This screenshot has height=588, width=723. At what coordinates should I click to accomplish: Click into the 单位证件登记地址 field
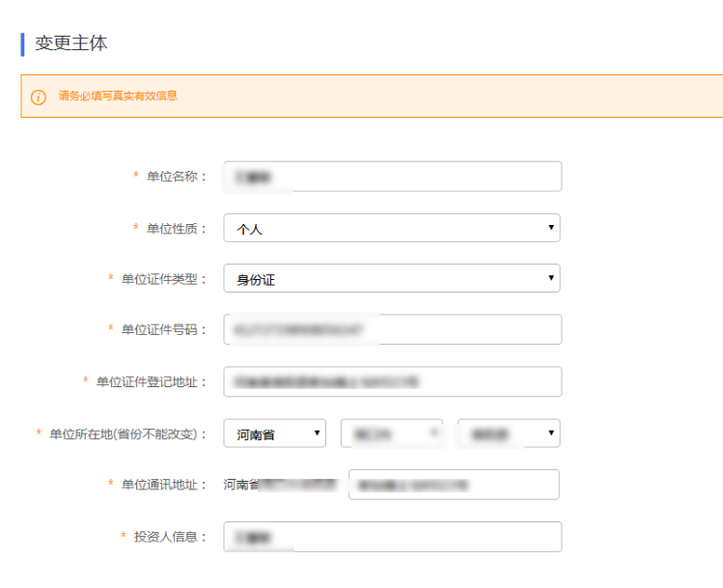392,381
